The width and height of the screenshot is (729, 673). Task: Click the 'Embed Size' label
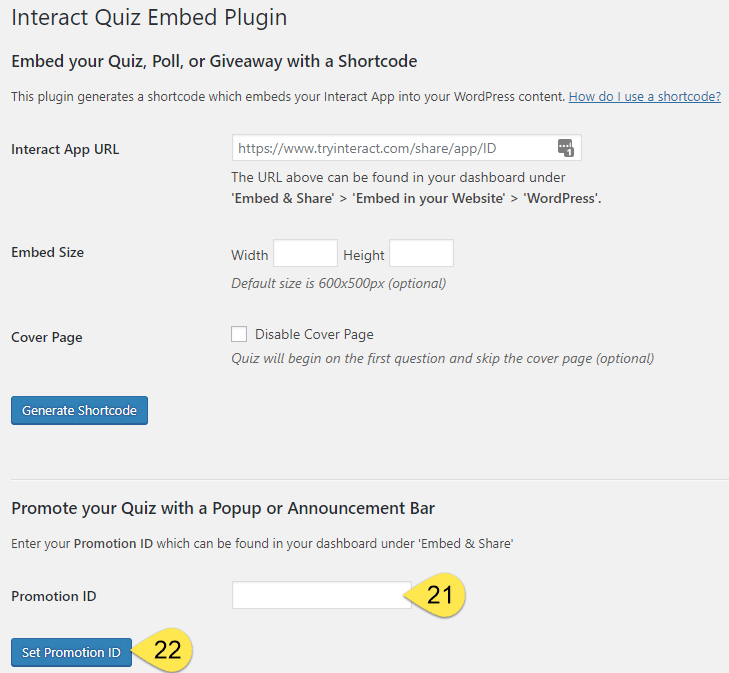pyautogui.click(x=47, y=252)
